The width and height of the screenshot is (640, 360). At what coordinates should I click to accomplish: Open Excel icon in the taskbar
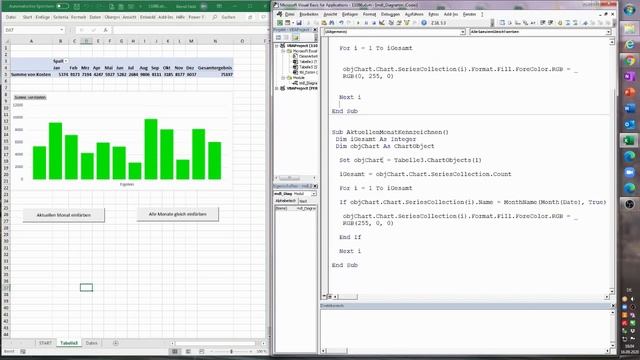tap(629, 140)
